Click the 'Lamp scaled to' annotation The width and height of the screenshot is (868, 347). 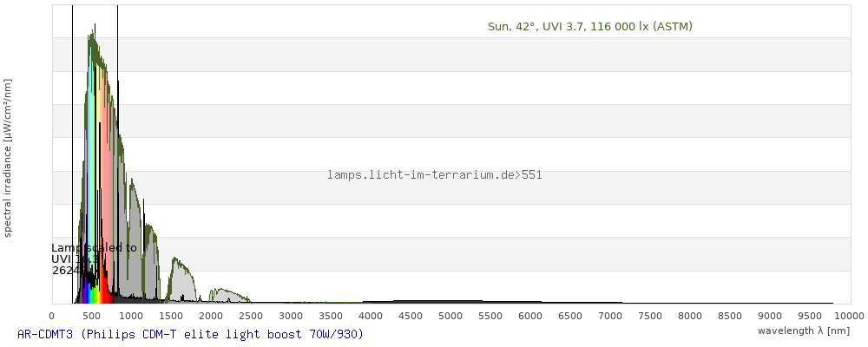[x=94, y=248]
